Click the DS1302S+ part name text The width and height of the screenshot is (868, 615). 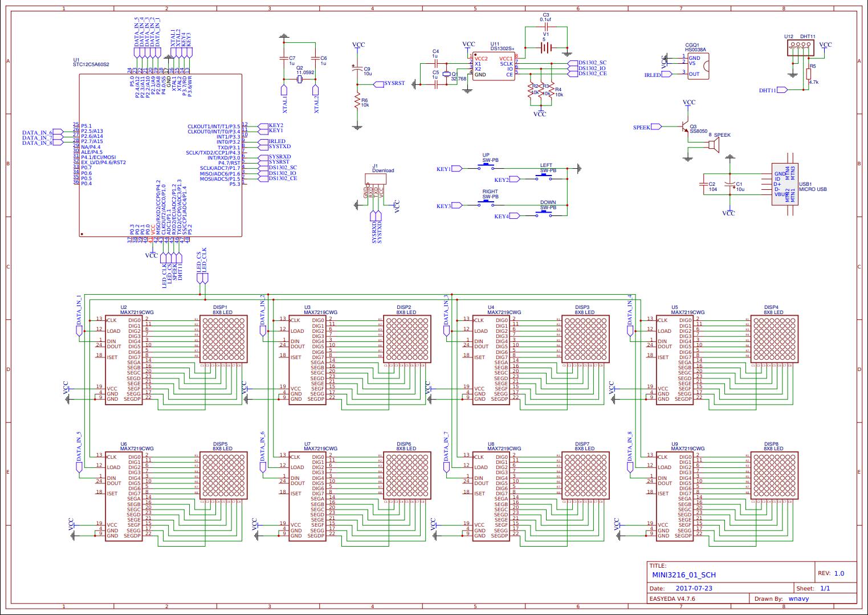pyautogui.click(x=503, y=48)
